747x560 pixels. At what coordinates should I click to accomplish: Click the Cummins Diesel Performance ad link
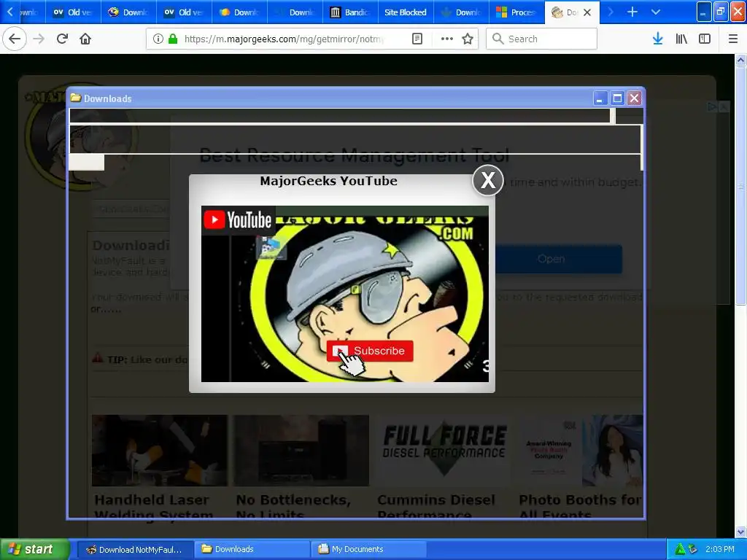pos(436,507)
